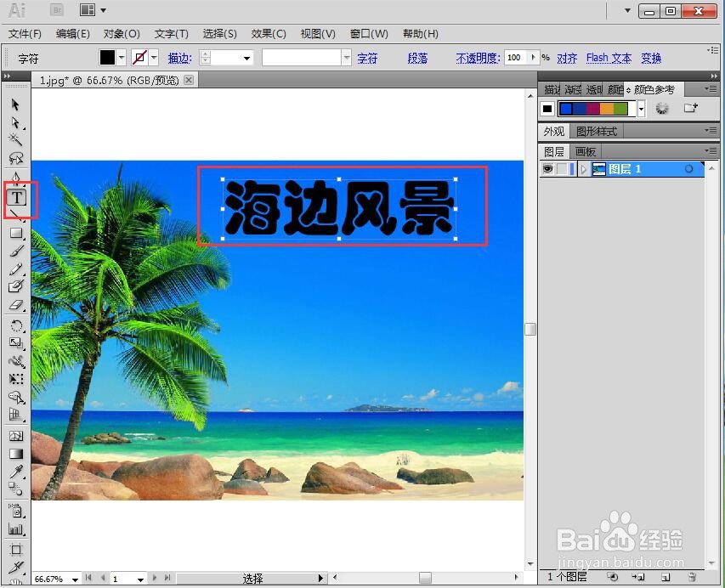Hide 图层 1 by clicking its eye icon

click(x=549, y=168)
